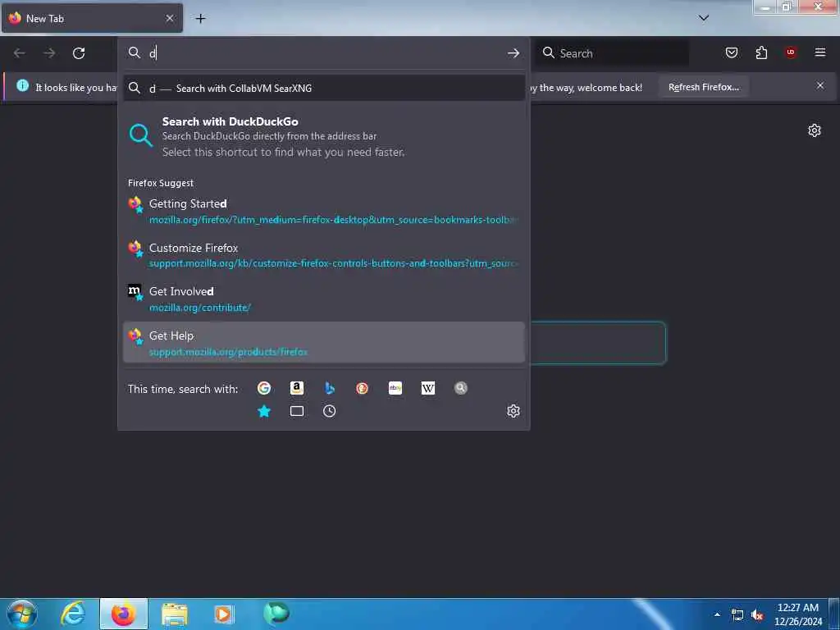The height and width of the screenshot is (630, 840).
Task: Open the uBlock Origin extension
Action: [x=791, y=52]
